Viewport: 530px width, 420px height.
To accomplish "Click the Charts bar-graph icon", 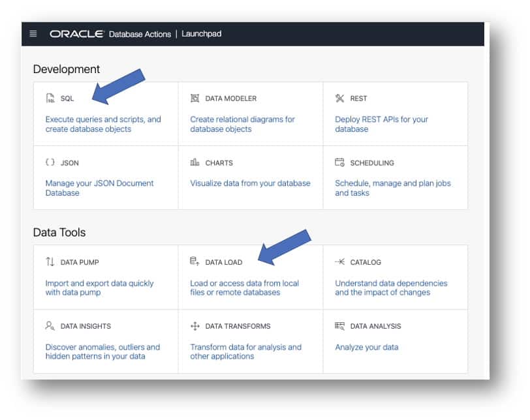I will (194, 162).
